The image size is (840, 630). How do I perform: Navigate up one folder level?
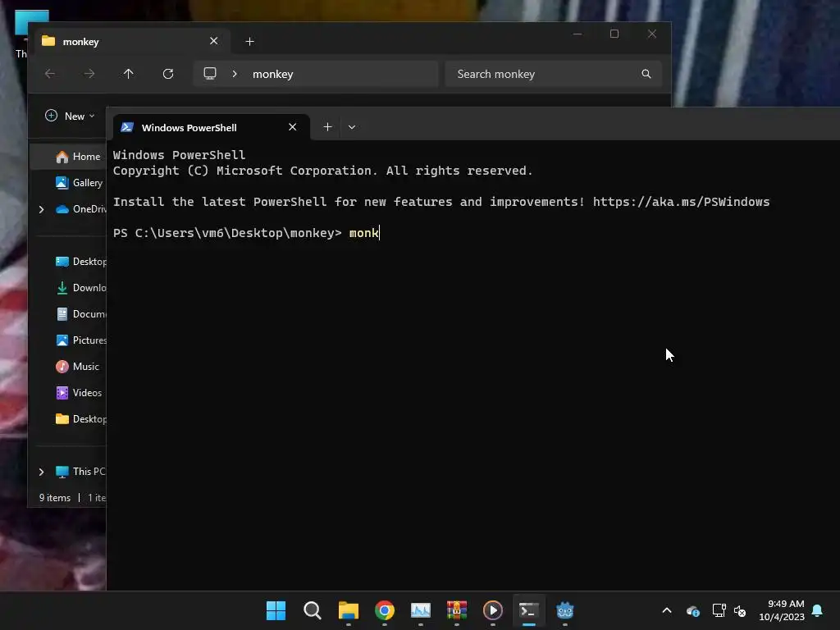pos(129,74)
